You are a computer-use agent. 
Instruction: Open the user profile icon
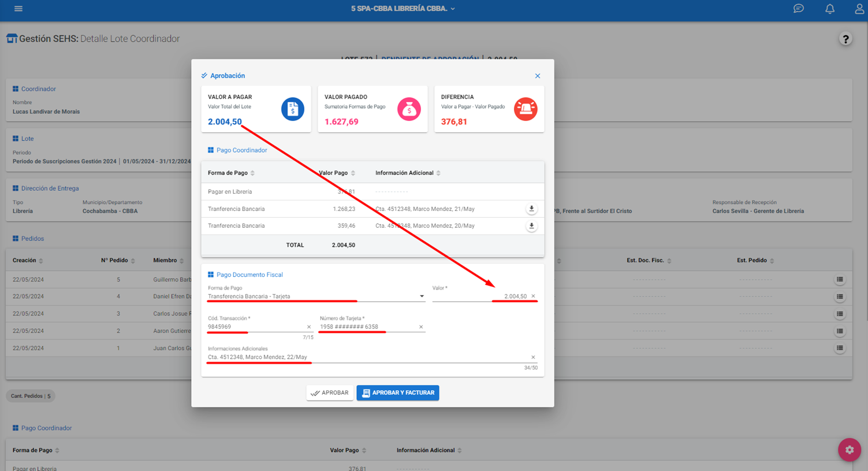click(860, 9)
